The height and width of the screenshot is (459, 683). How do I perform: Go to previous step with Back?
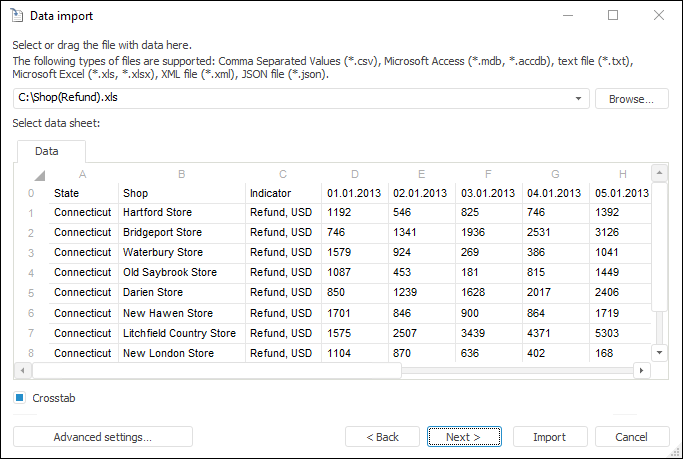382,437
